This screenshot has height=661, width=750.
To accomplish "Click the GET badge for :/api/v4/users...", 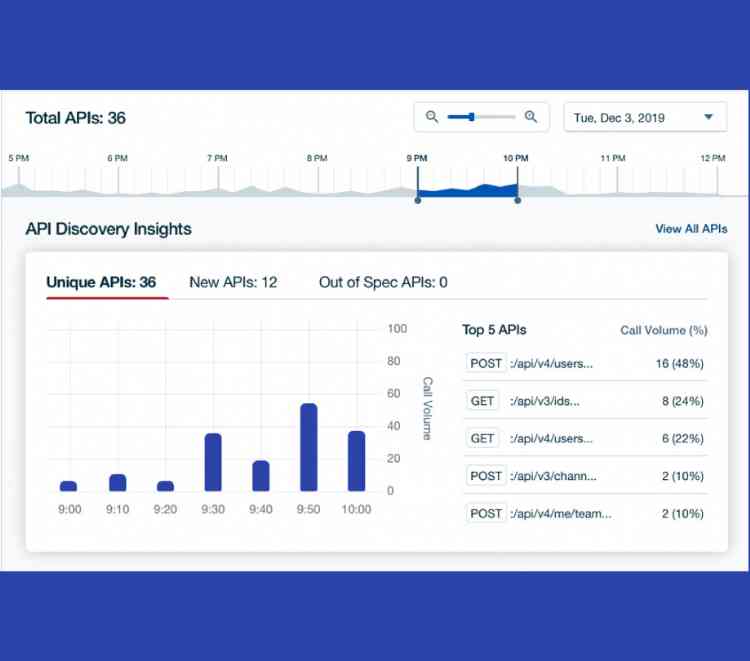I will pos(482,438).
